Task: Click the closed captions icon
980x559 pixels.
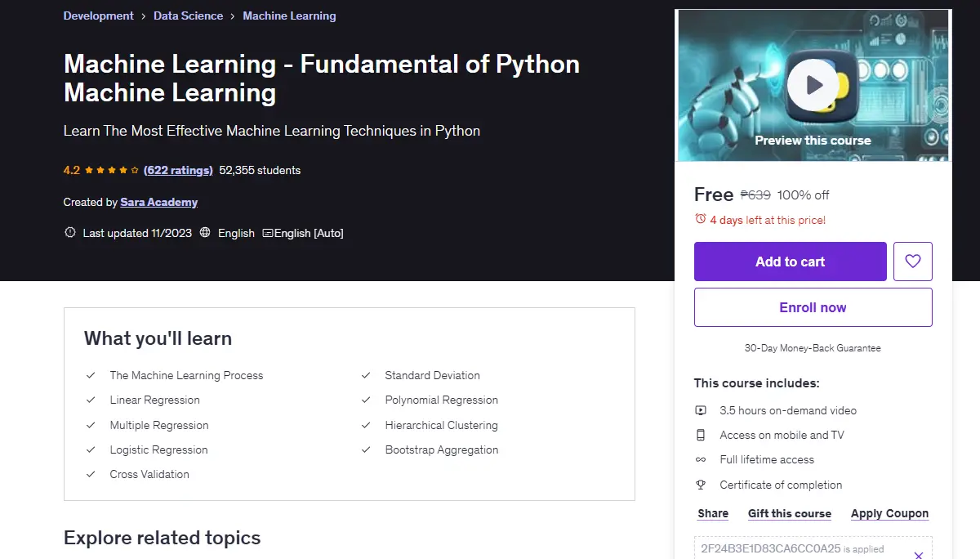Action: (268, 233)
